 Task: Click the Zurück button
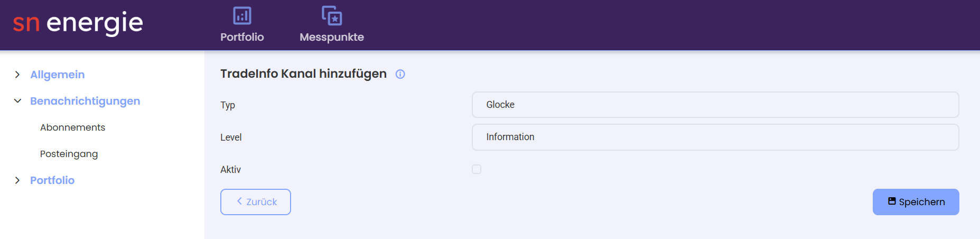pos(256,202)
